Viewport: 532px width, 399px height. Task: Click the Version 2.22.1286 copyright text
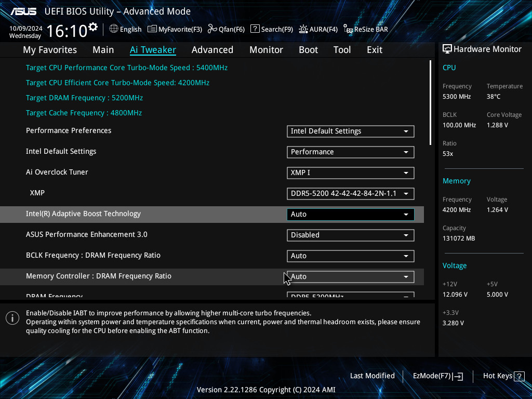tap(266, 390)
